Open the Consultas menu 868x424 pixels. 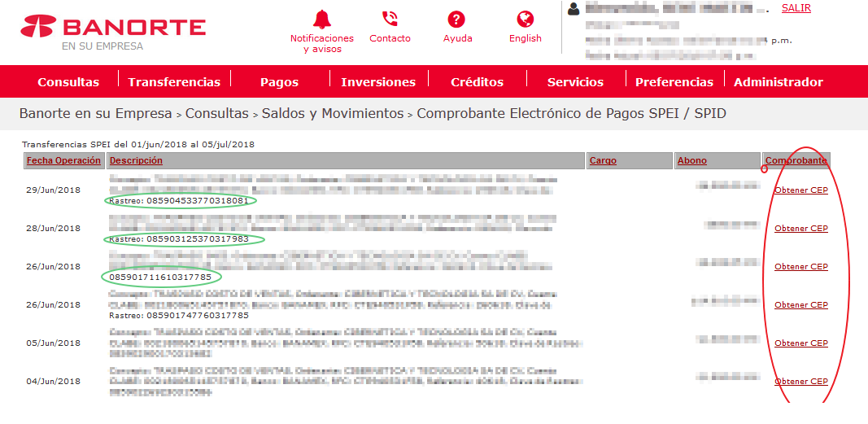coord(68,82)
